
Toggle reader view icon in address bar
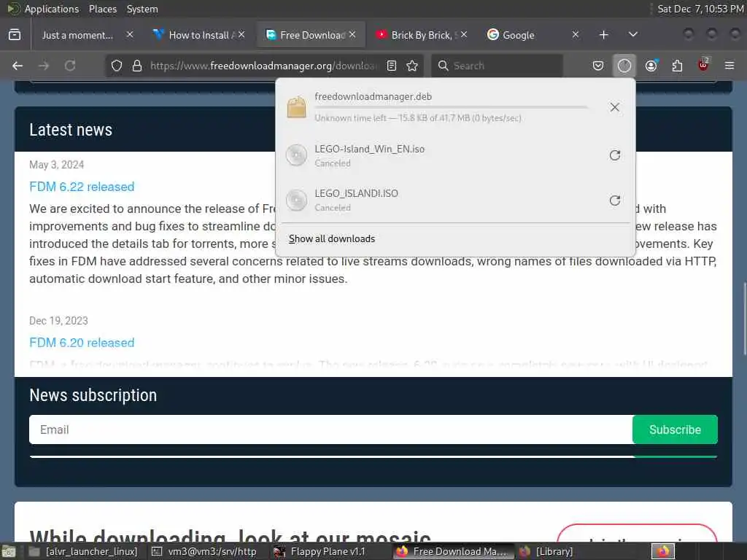click(392, 66)
